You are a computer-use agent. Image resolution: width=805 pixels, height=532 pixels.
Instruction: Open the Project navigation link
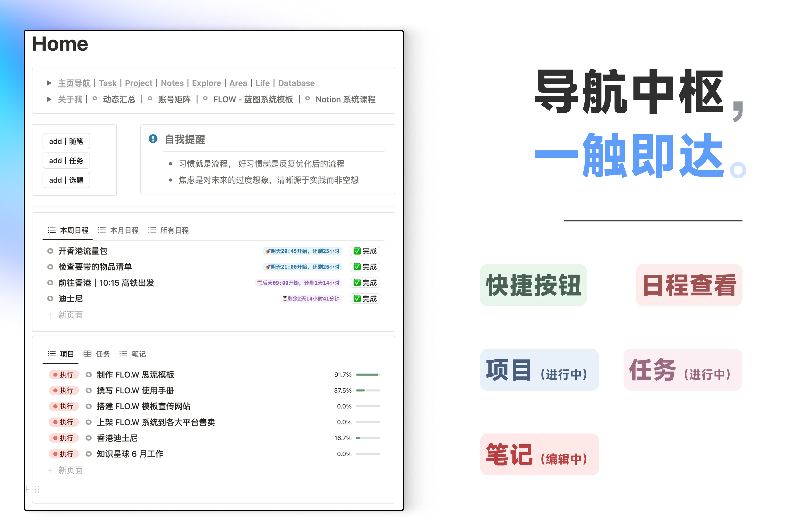[x=138, y=83]
